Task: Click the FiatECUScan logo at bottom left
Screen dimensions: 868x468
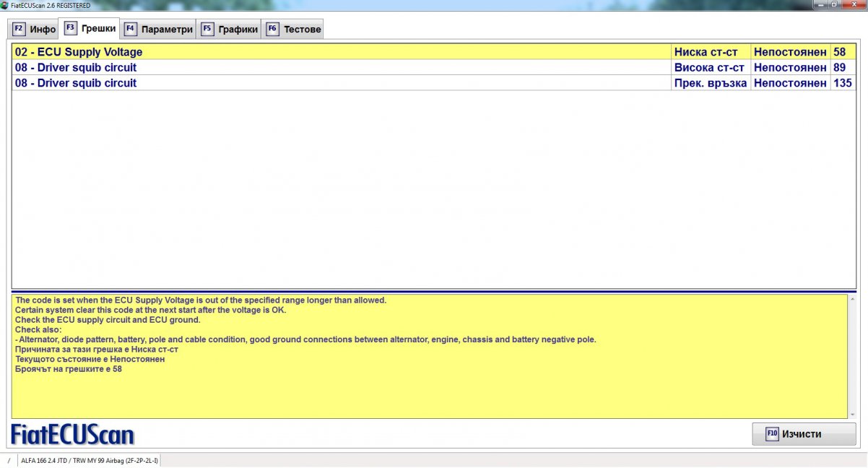Action: (72, 435)
